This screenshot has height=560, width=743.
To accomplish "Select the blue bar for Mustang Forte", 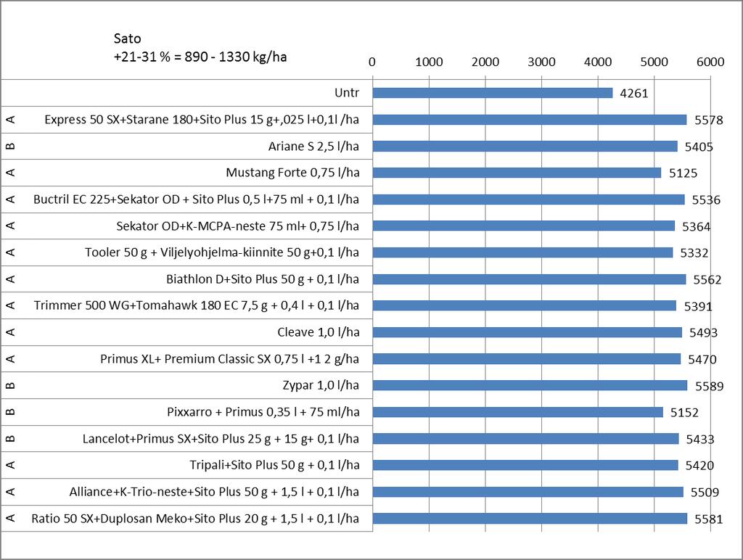I will pos(517,173).
